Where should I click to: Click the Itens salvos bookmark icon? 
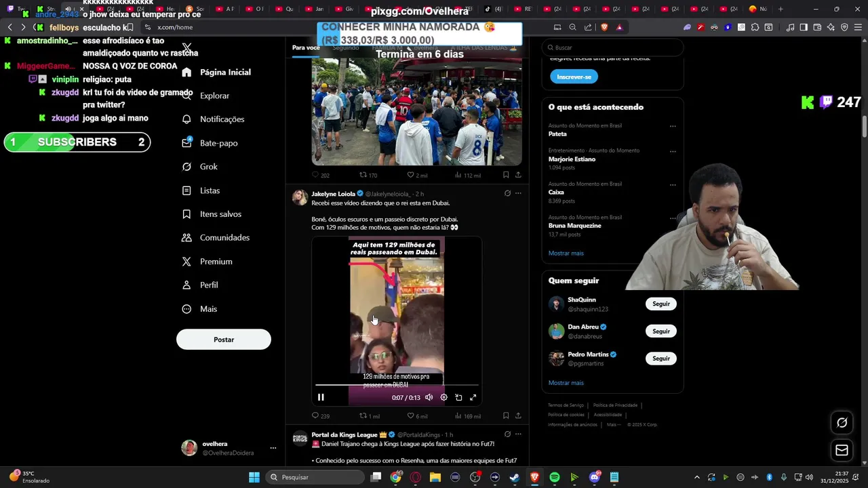click(x=186, y=214)
